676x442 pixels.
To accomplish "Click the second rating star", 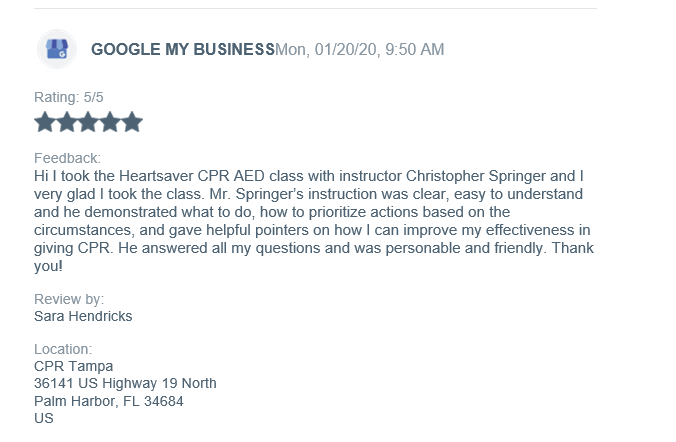I will (x=67, y=122).
